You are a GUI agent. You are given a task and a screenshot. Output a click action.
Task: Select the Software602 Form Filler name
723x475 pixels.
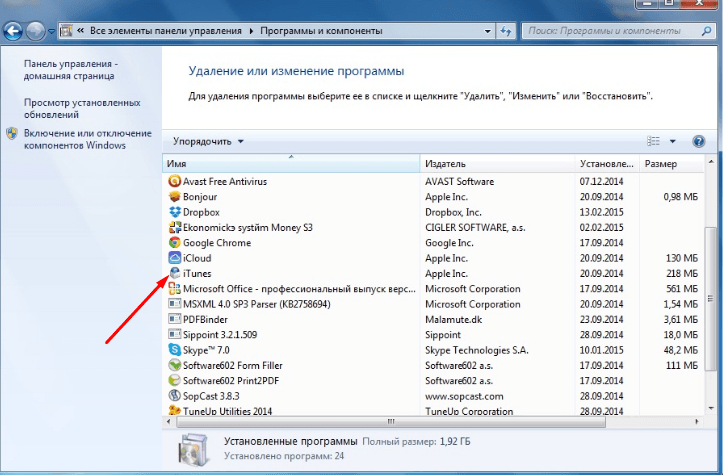coord(232,365)
